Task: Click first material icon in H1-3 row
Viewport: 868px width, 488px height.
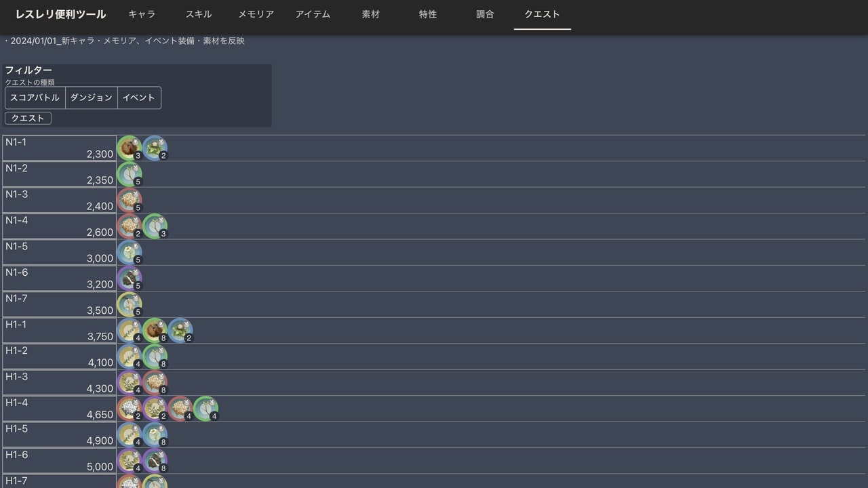Action: click(x=129, y=383)
